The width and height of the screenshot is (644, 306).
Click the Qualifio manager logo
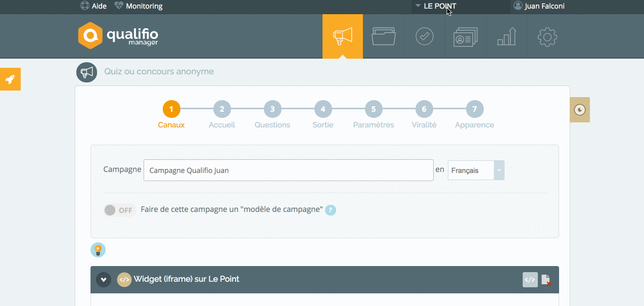coord(118,35)
